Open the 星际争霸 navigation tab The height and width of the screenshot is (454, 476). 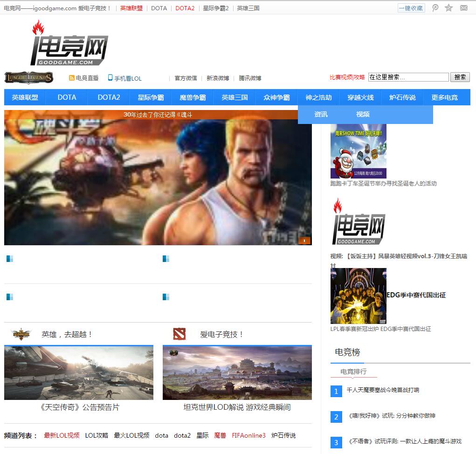coord(151,97)
